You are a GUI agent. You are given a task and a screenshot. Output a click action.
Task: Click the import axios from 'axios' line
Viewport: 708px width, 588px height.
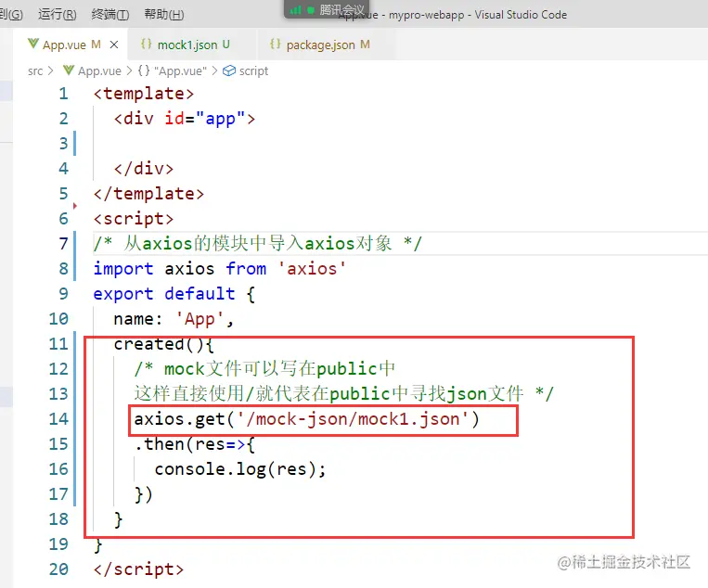click(x=219, y=269)
